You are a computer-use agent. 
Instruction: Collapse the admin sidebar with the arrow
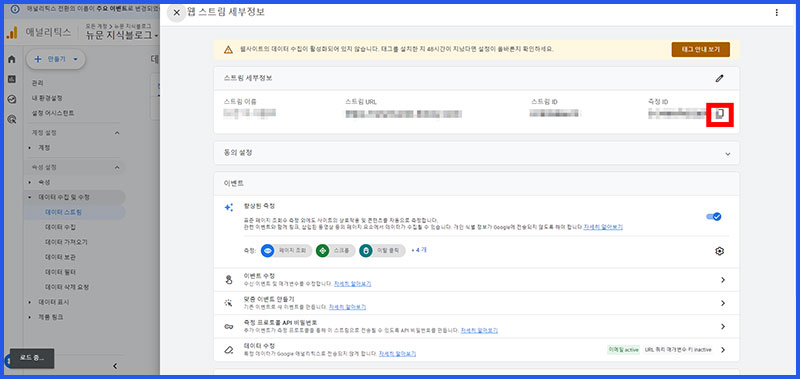[115, 366]
